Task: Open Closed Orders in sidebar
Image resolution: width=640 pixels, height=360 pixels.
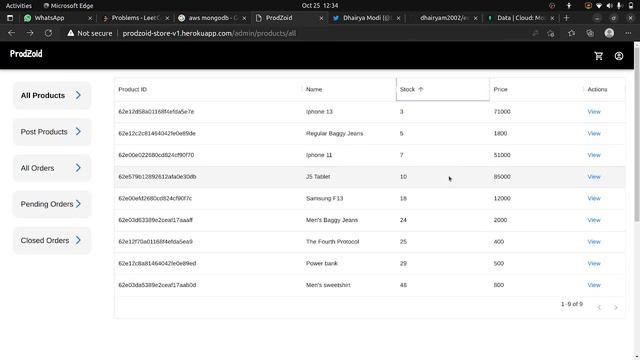Action: pyautogui.click(x=52, y=240)
